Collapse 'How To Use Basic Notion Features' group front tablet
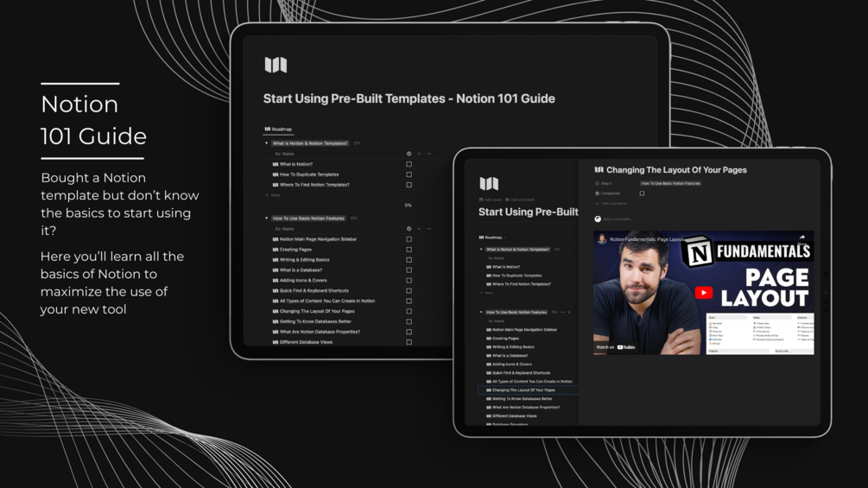868x488 pixels. tap(481, 312)
